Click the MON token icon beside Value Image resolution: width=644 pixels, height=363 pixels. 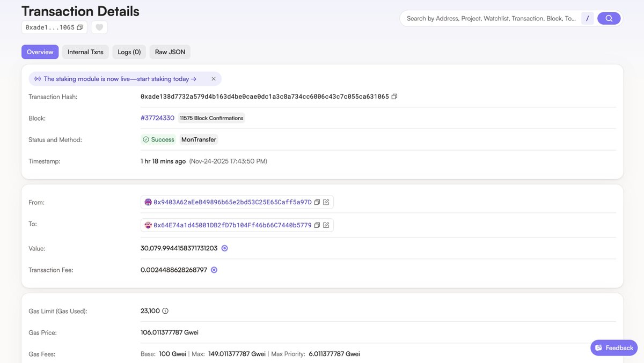(225, 248)
